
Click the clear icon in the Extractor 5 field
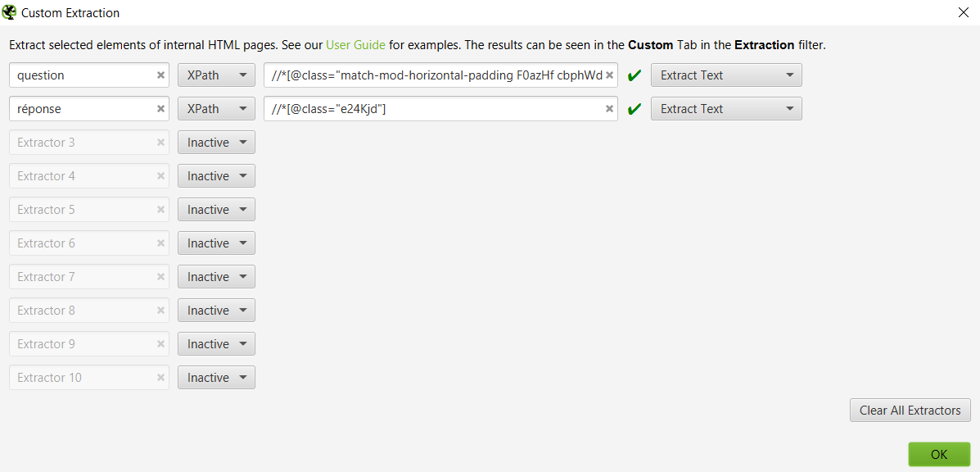click(160, 209)
